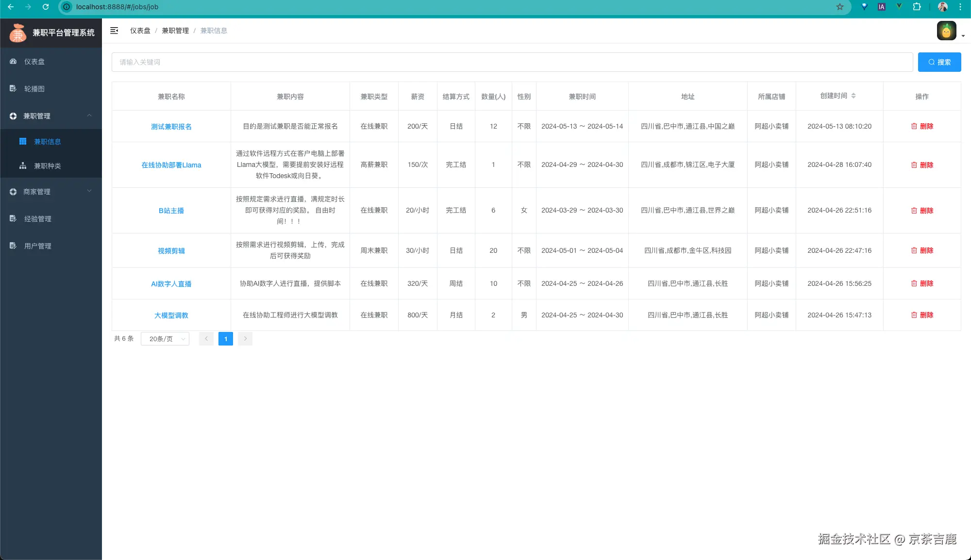Click the 仪表盘 dashboard sidebar icon
The height and width of the screenshot is (560, 971).
[13, 62]
